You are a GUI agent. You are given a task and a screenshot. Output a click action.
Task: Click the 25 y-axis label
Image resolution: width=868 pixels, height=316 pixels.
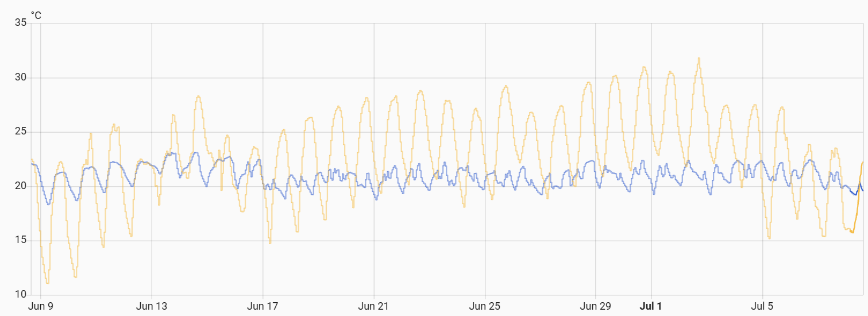(20, 132)
